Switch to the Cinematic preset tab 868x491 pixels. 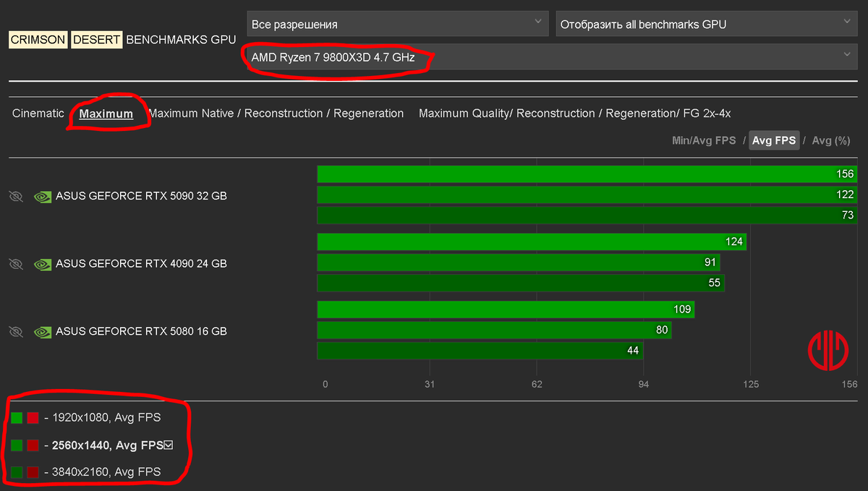coord(38,114)
